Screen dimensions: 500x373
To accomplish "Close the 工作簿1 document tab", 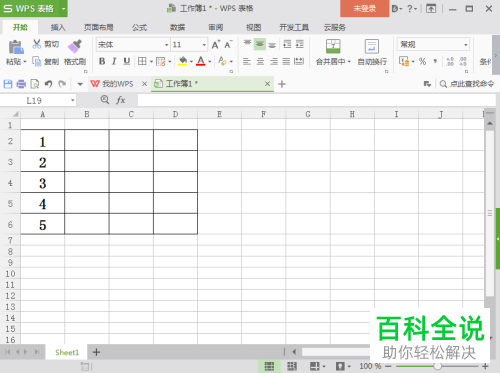I will click(267, 84).
